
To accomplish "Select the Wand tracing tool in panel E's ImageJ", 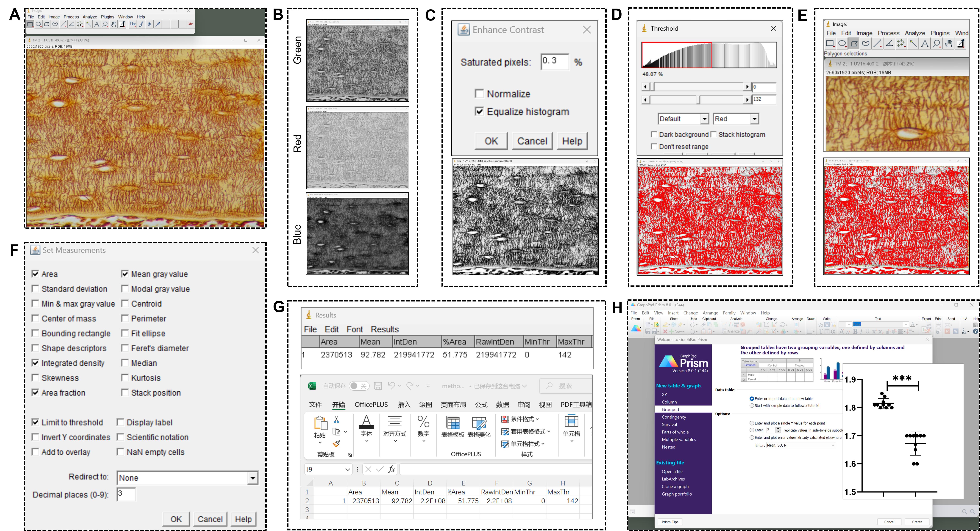I will point(913,43).
